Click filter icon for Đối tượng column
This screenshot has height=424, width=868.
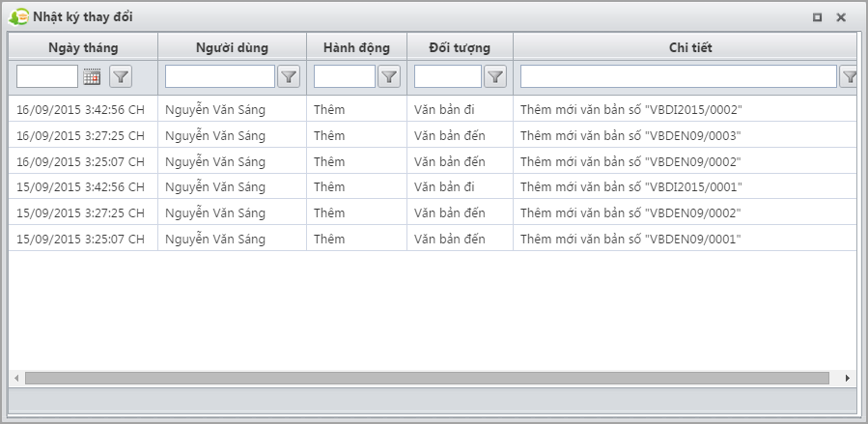click(494, 77)
